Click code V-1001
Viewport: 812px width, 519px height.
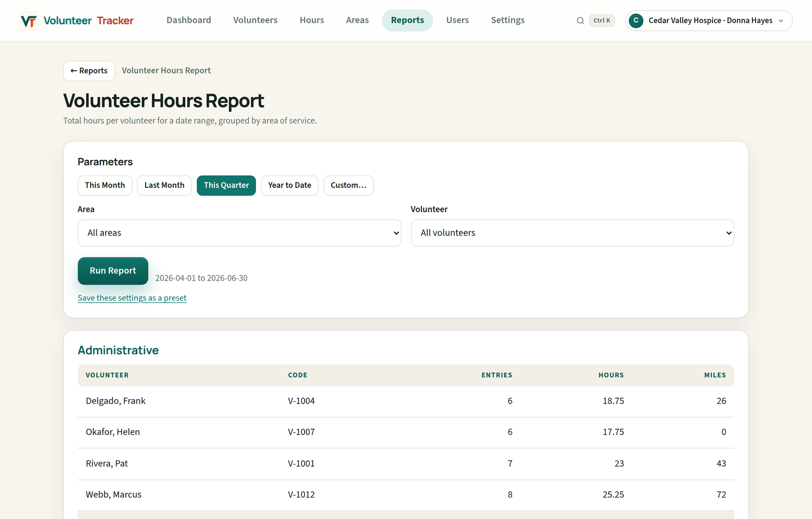[301, 464]
